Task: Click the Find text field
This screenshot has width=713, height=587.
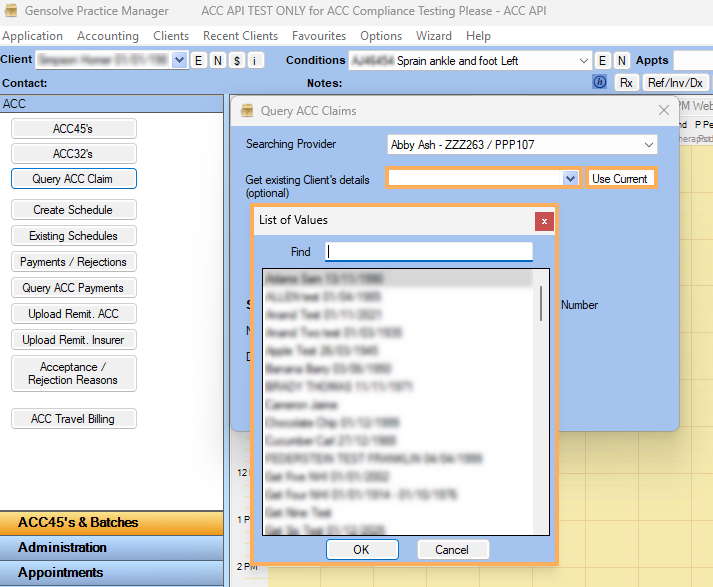Action: coord(429,252)
